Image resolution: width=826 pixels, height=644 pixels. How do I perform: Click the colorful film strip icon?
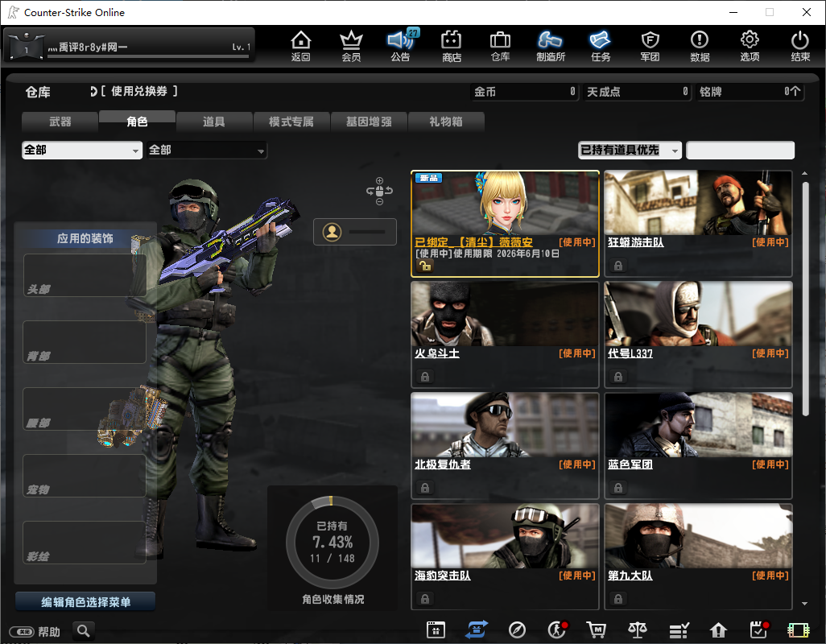tap(798, 630)
